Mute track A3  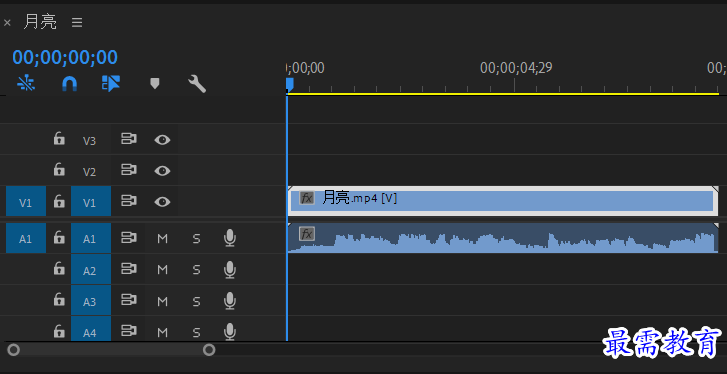click(x=162, y=301)
